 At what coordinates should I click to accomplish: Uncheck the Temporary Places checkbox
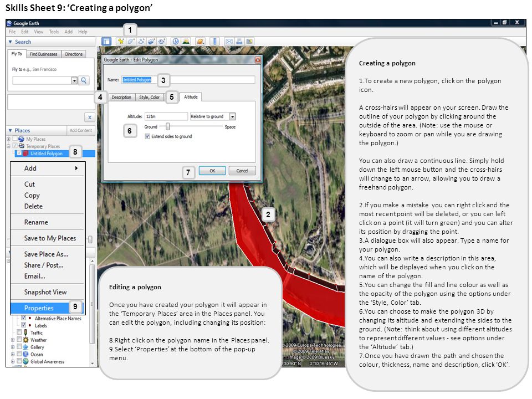[x=14, y=146]
